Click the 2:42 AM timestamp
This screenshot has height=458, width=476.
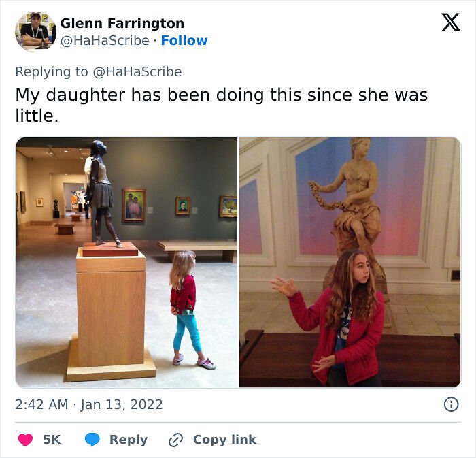click(41, 404)
